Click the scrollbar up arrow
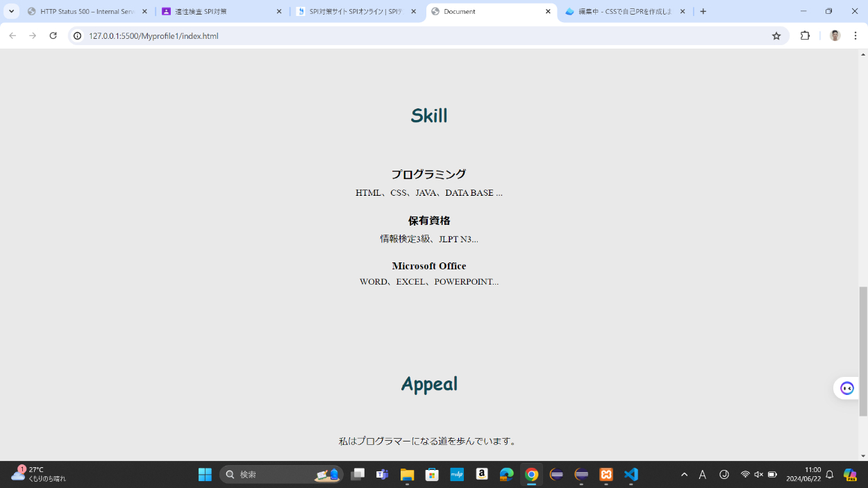Screen dimensions: 868x488 [x=863, y=53]
